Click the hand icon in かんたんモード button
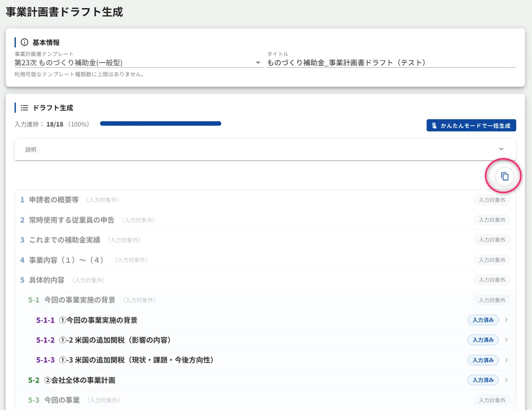The width and height of the screenshot is (532, 410). pos(434,126)
